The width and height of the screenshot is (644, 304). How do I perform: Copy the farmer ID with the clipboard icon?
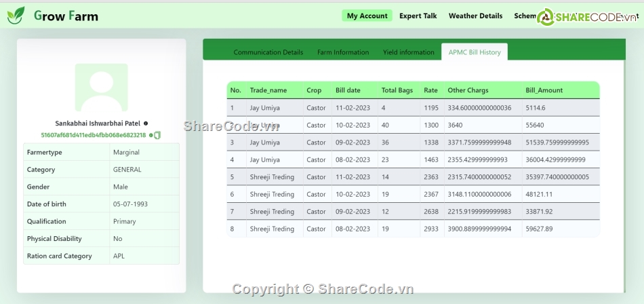click(x=157, y=135)
